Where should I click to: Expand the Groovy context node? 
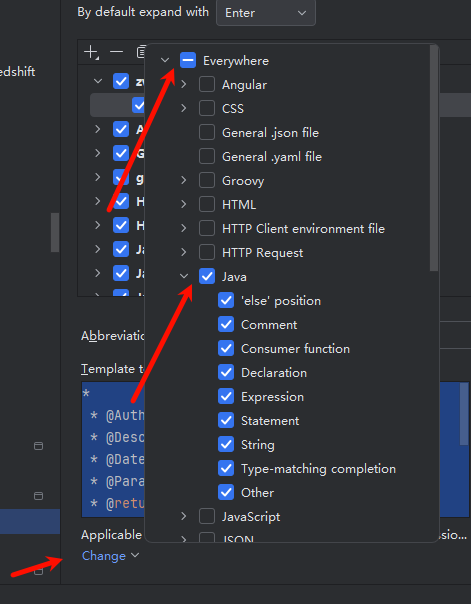click(184, 180)
